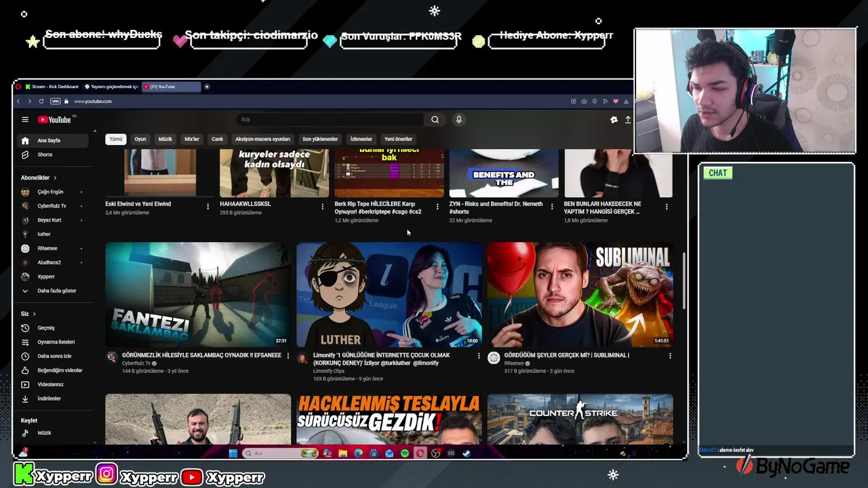Viewport: 868px width, 488px height.
Task: Open Microsoft Edge on taskbar
Action: click(359, 453)
